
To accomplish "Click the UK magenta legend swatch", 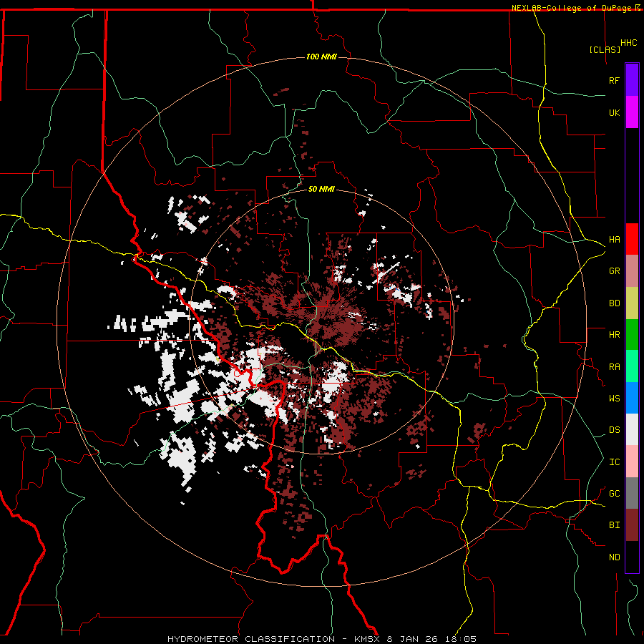I will pyautogui.click(x=632, y=112).
